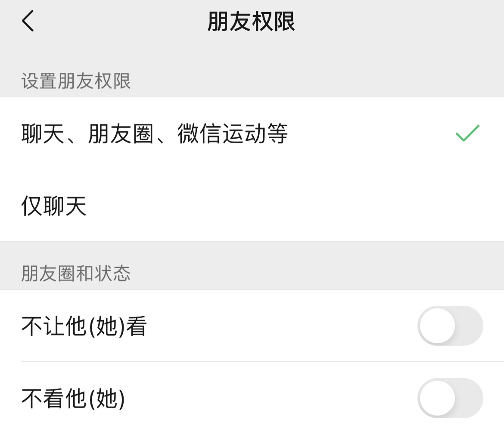Click gray track of 不看他(她) switch

click(470, 398)
